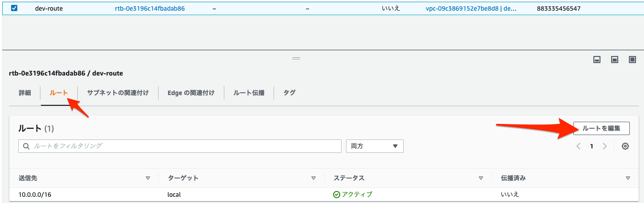Expand details panel to full height
Image resolution: width=644 pixels, height=203 pixels.
coord(632,60)
